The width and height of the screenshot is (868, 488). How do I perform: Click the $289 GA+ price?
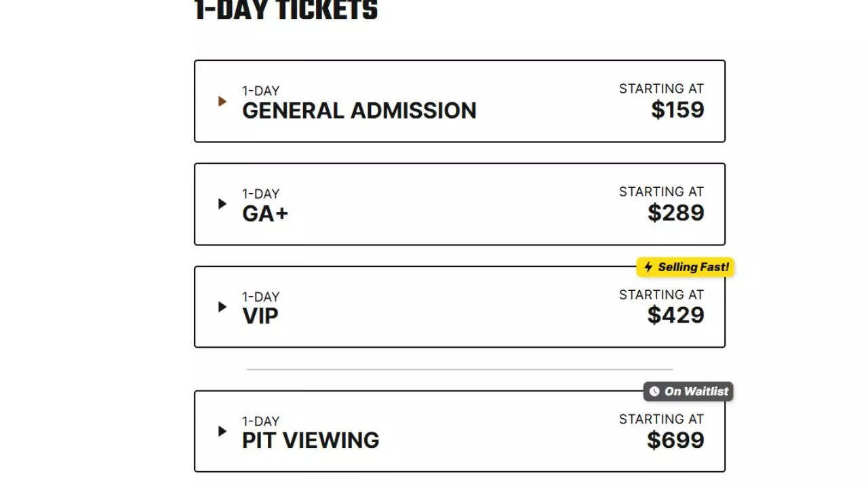pyautogui.click(x=675, y=213)
